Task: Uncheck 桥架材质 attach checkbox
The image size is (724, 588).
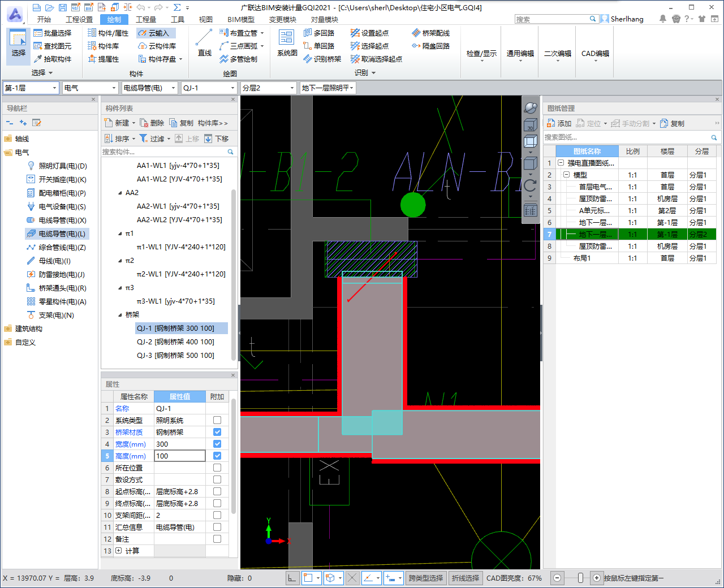Action: click(217, 432)
